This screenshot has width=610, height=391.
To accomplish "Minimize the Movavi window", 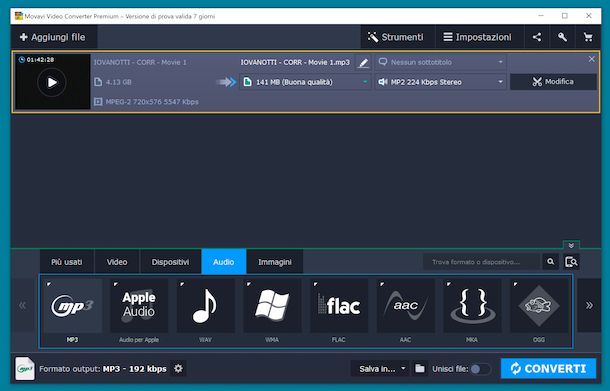I will tap(541, 16).
